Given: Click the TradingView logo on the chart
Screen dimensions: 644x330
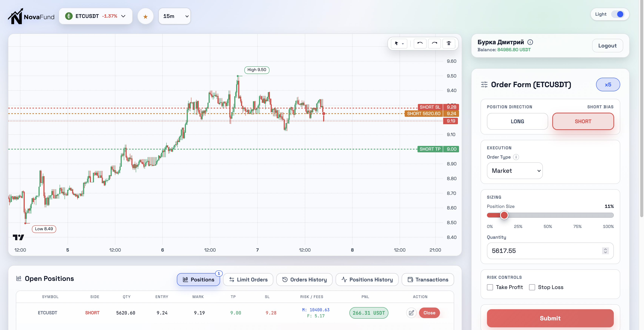Looking at the screenshot, I should [x=18, y=237].
